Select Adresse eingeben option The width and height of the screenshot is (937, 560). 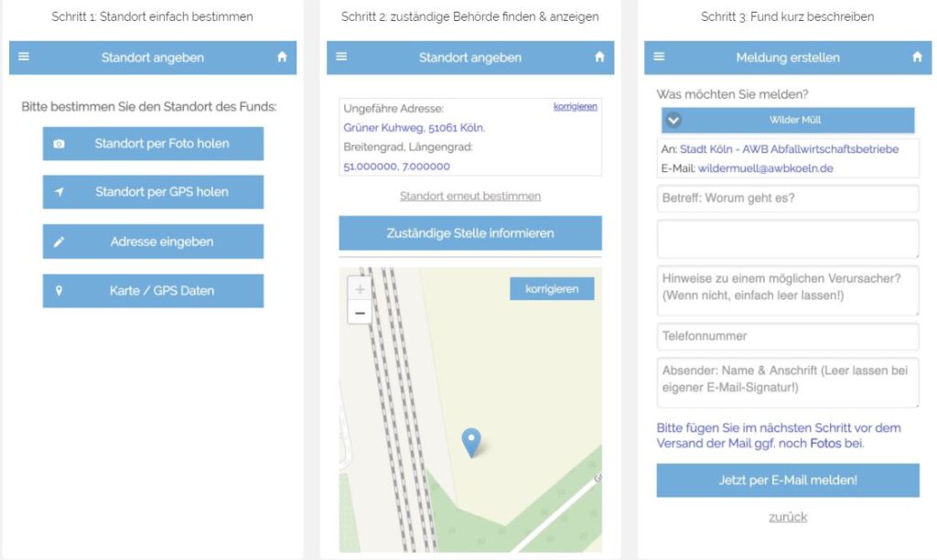(153, 242)
